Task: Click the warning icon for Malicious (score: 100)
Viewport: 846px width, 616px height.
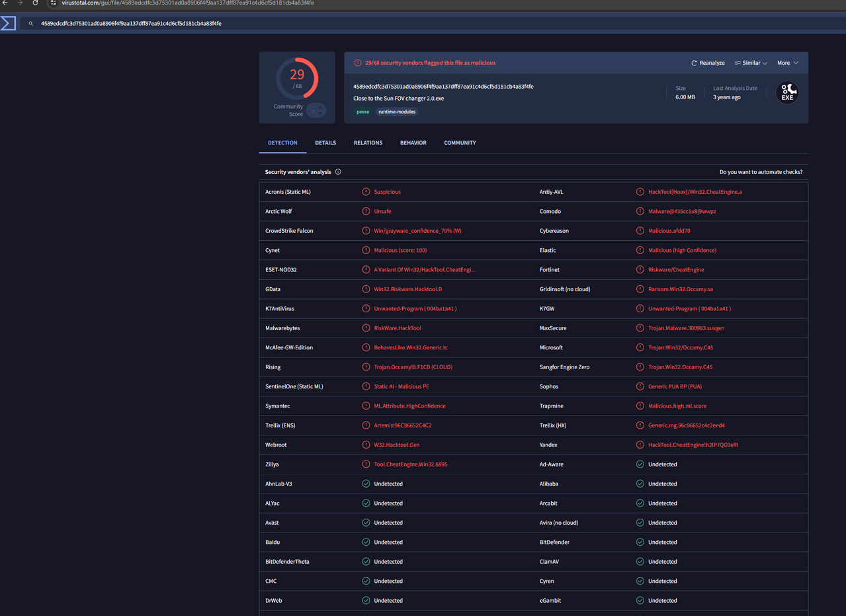Action: (366, 250)
